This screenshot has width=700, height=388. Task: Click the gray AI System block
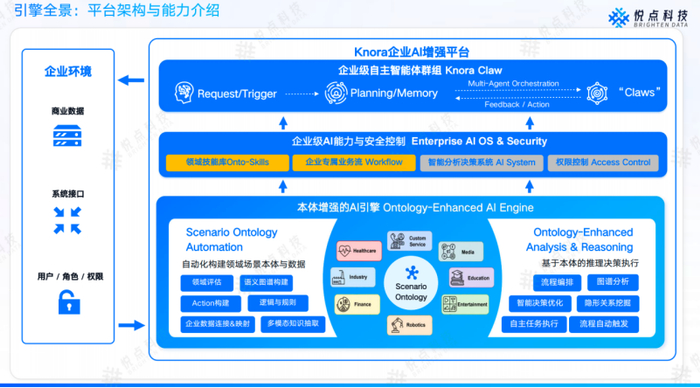[x=481, y=163]
